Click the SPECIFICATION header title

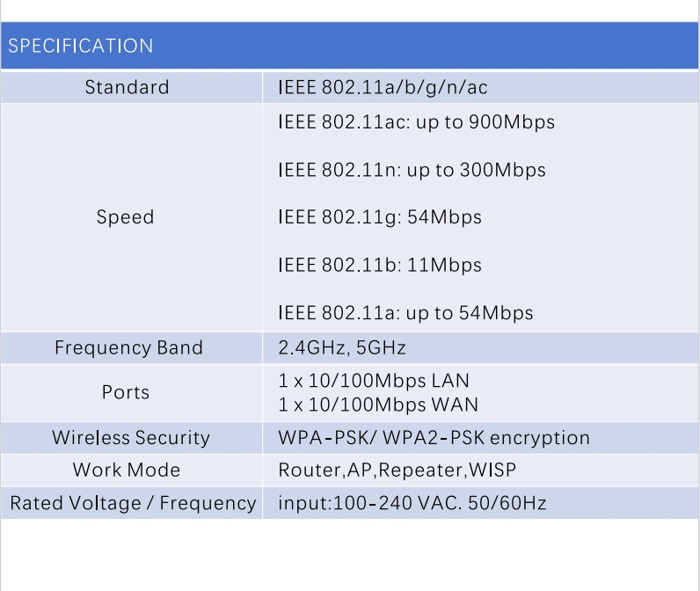point(80,46)
